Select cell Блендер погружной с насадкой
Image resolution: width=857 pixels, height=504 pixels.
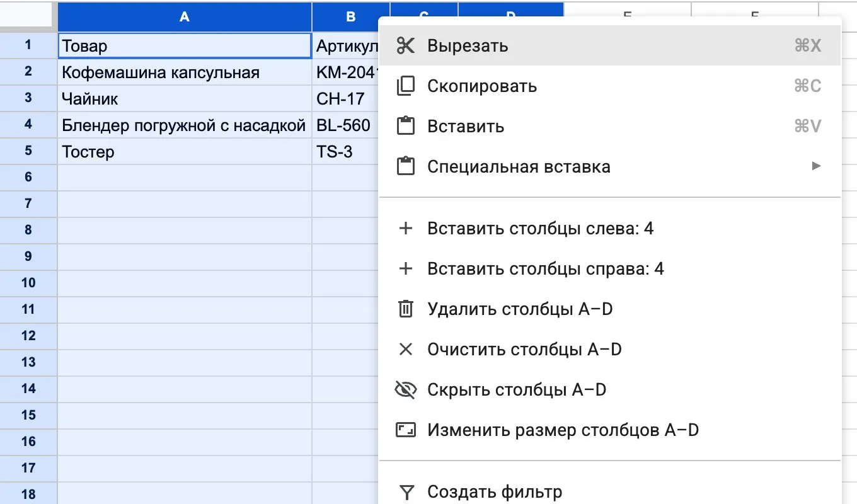click(x=185, y=125)
